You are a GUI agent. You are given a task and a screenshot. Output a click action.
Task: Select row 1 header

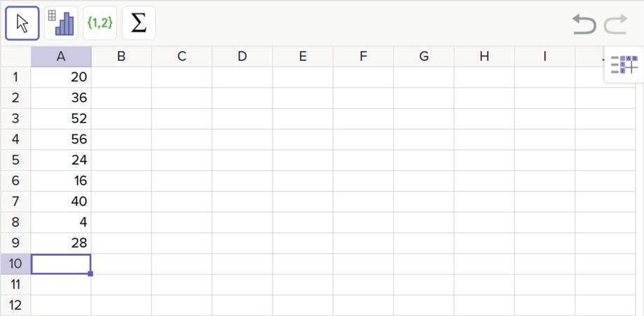[15, 77]
